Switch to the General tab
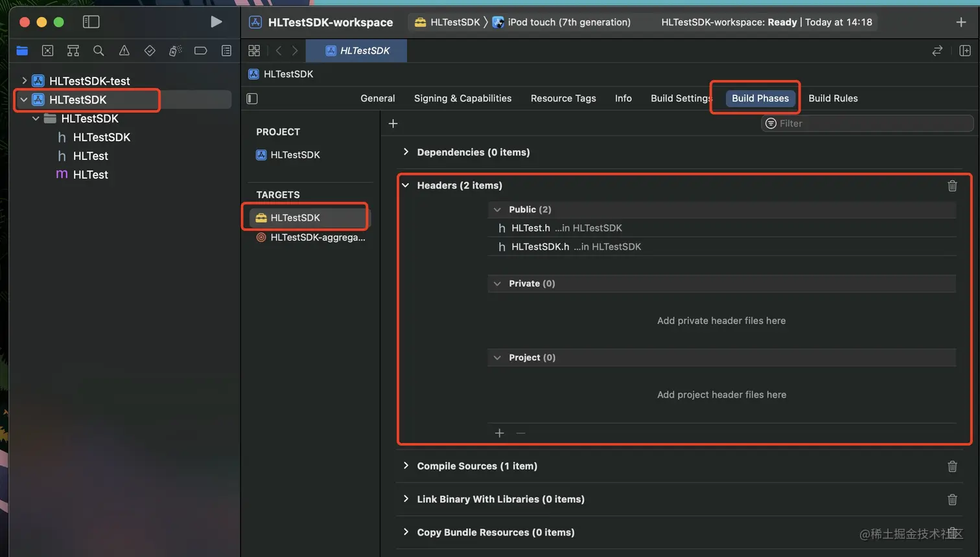Image resolution: width=980 pixels, height=557 pixels. (378, 98)
